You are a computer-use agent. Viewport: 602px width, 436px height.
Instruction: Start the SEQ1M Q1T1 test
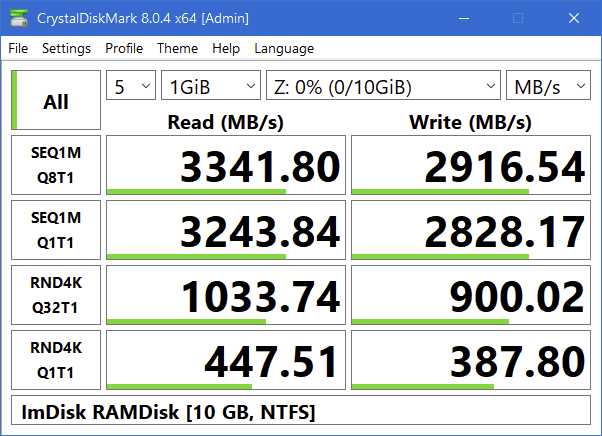(56, 230)
